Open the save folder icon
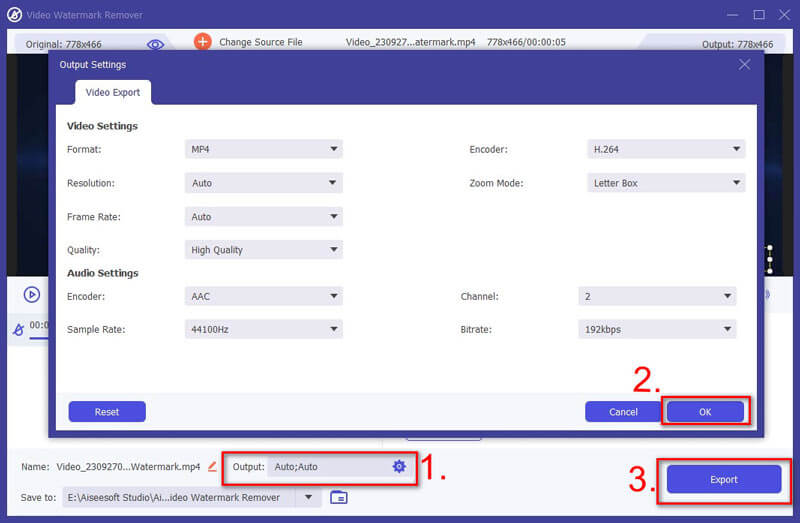 point(339,497)
